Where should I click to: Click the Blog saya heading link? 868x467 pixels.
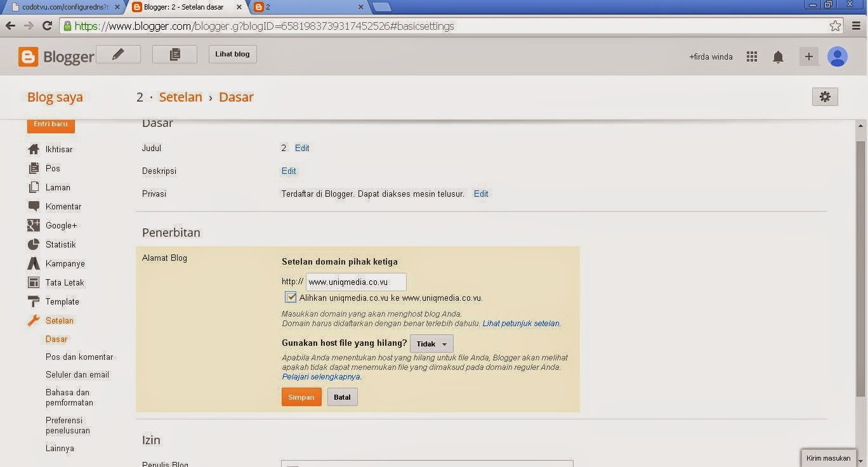point(55,97)
